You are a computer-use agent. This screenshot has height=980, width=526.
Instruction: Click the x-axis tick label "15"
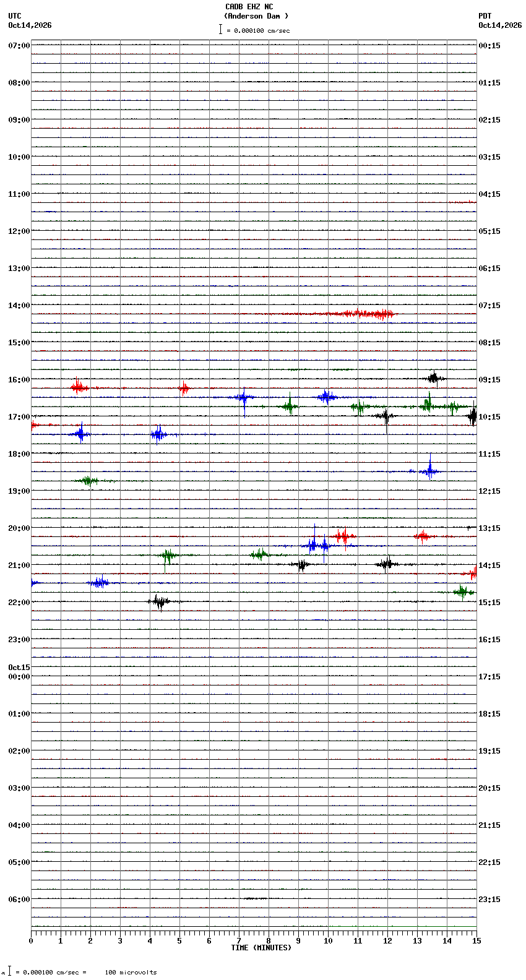tap(476, 941)
